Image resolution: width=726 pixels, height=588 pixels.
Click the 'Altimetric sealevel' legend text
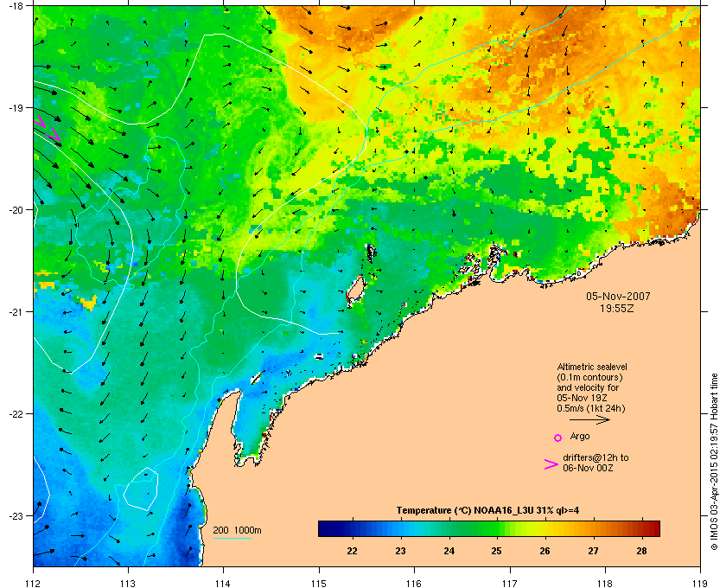tap(592, 367)
